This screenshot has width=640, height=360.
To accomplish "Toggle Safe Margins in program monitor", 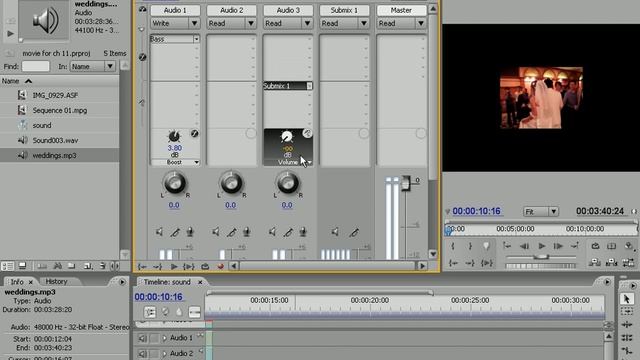I will coord(611,246).
